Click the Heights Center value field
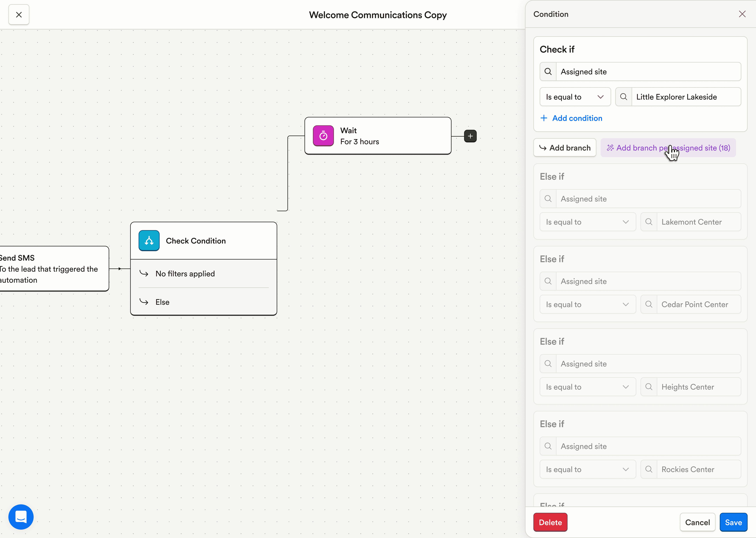Screen dimensions: 756x538 tap(691, 387)
